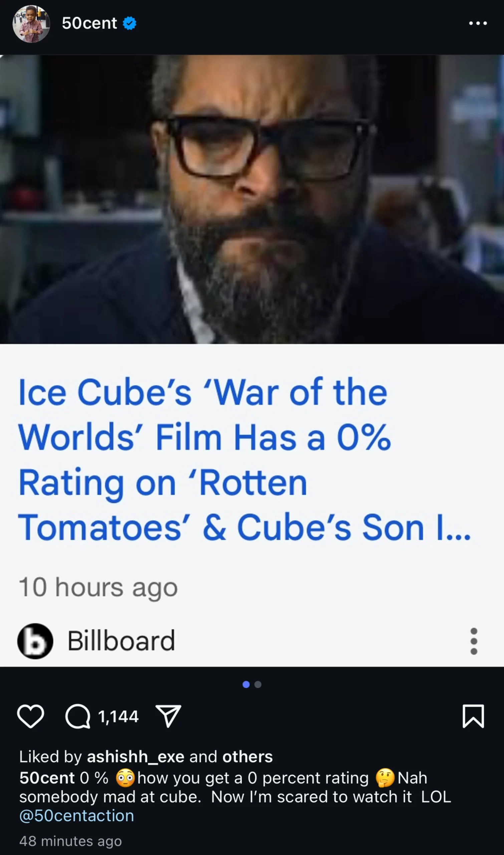Show others who liked the post
This screenshot has height=855, width=504.
point(248,757)
